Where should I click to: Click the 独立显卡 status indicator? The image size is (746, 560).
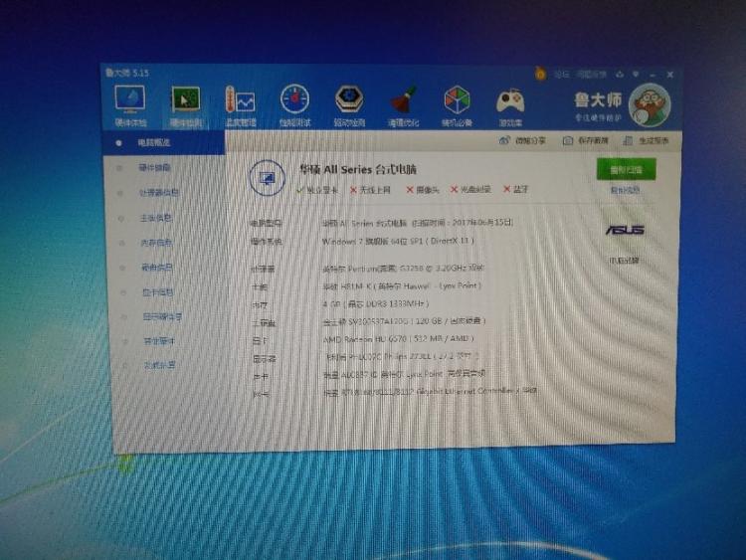click(x=317, y=190)
